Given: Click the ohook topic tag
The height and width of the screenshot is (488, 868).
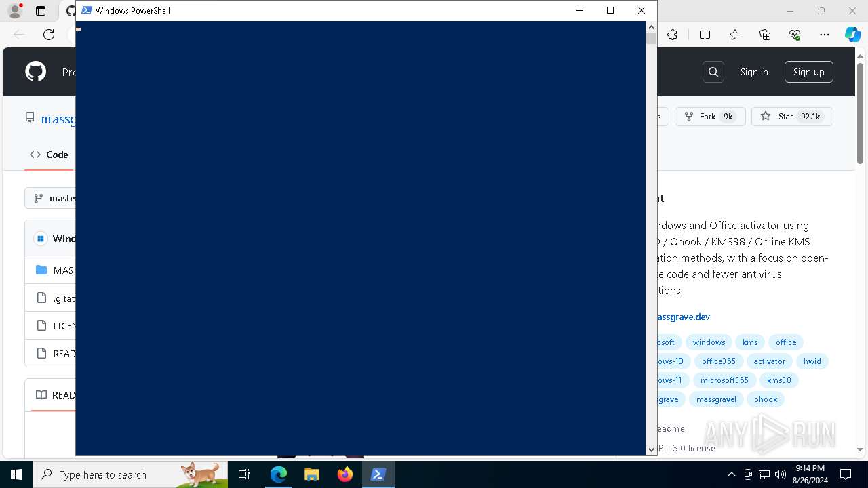Looking at the screenshot, I should [x=766, y=399].
